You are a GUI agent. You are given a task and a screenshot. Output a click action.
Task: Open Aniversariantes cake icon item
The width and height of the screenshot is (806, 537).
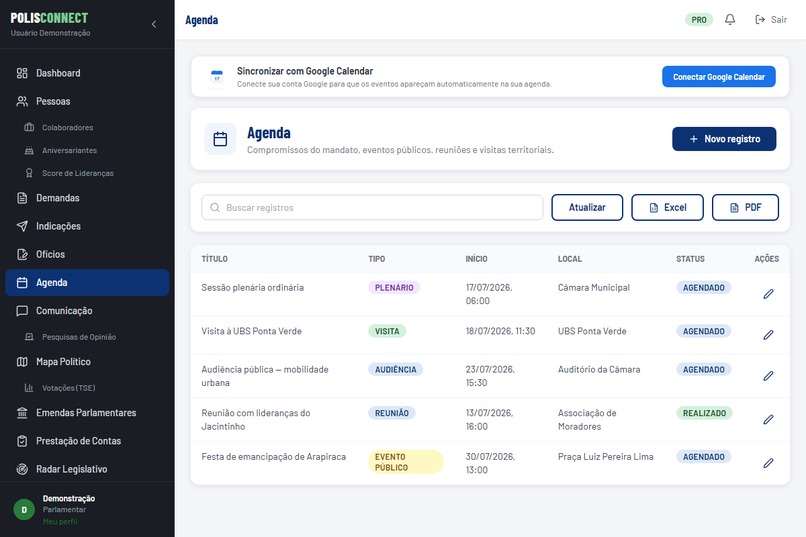pos(29,150)
